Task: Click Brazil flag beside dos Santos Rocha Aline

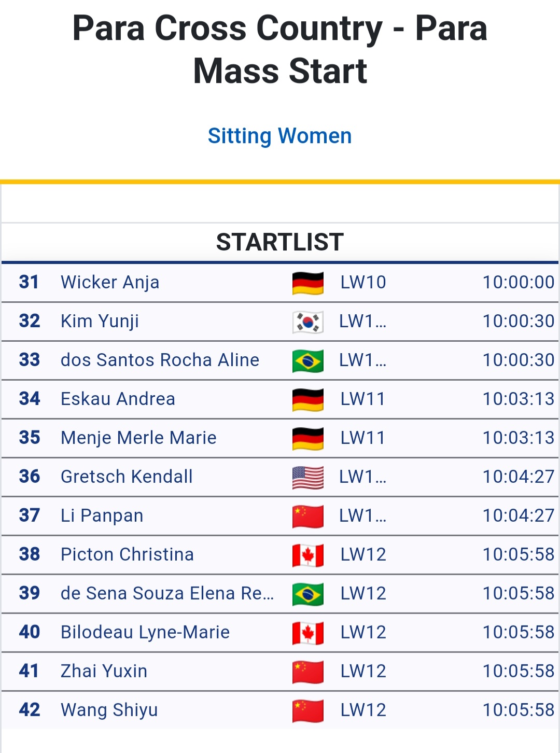Action: point(308,361)
